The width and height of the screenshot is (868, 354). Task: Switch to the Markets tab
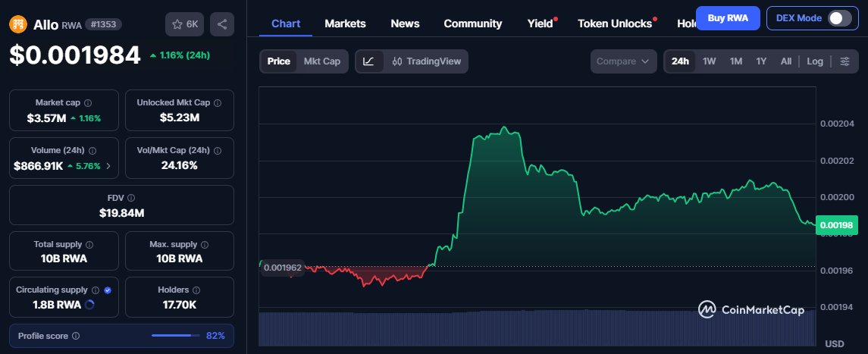[345, 23]
